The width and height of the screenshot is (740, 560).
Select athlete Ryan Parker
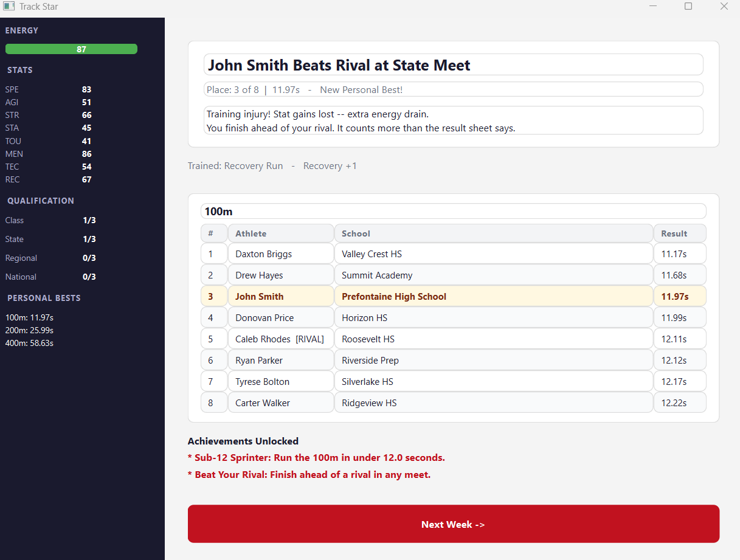[x=281, y=360]
